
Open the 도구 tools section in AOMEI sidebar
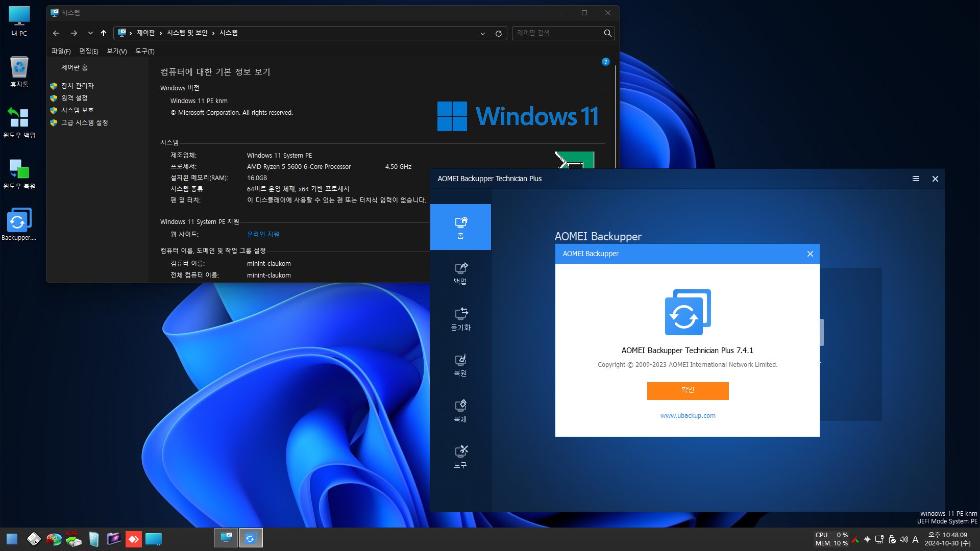pos(460,457)
